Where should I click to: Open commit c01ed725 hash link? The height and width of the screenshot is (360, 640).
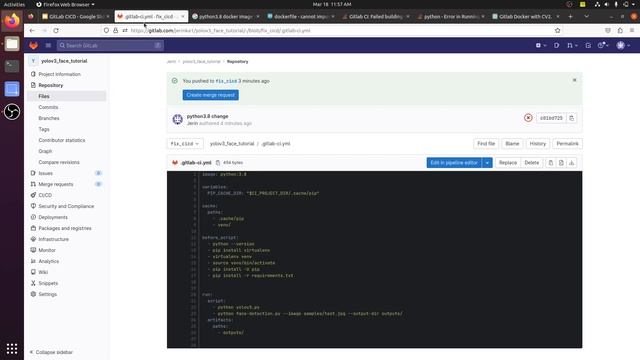tap(551, 118)
